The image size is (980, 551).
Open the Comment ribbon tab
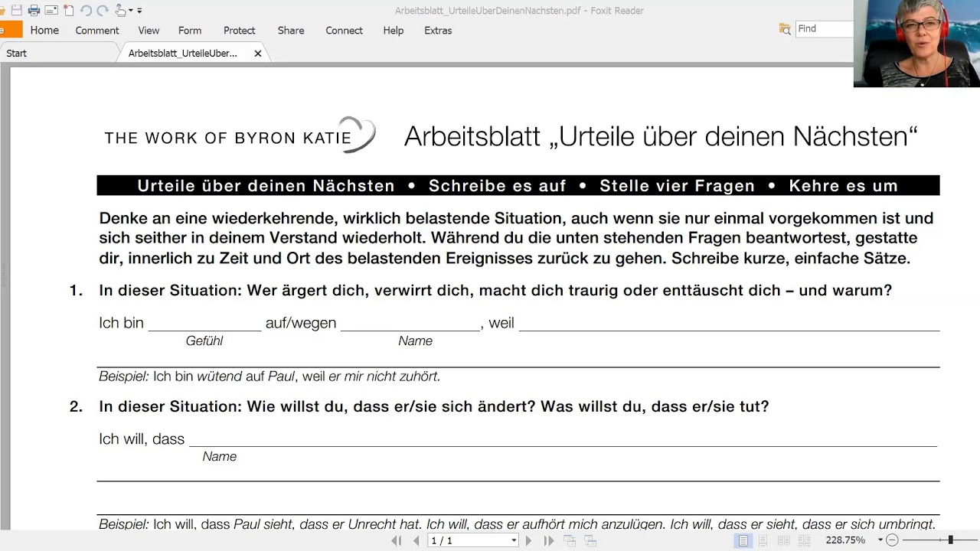coord(97,31)
